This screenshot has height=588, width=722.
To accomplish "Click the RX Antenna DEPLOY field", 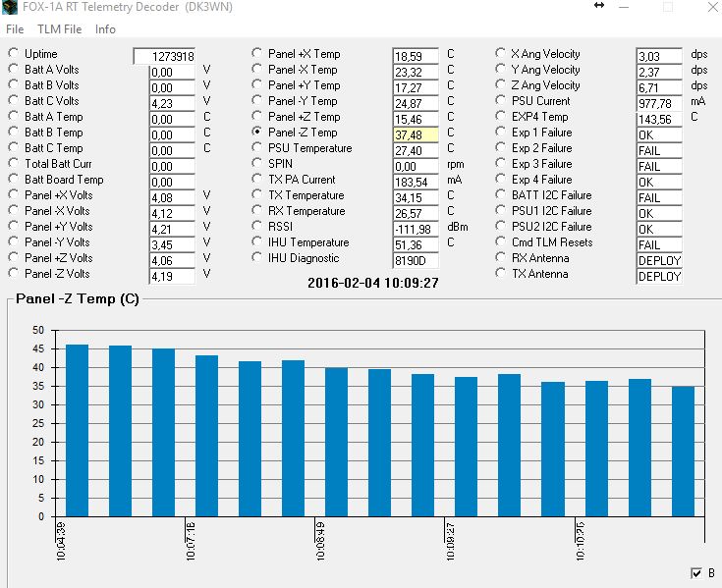I will 659,260.
